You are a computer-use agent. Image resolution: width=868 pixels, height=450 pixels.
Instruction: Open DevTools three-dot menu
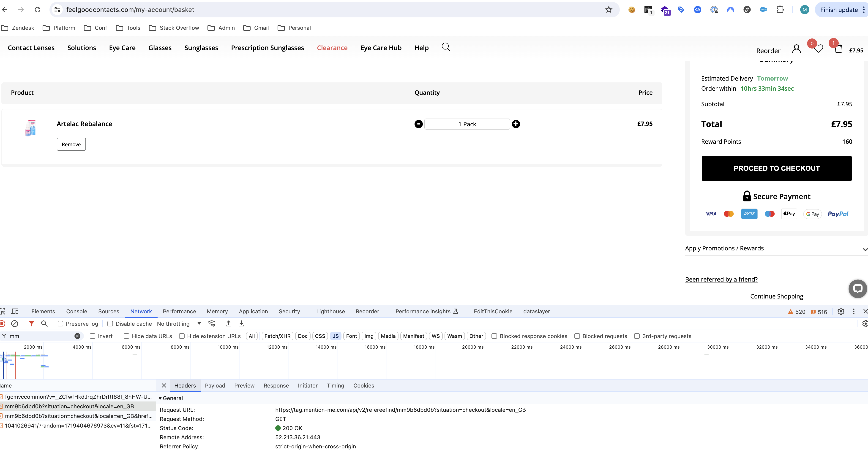pyautogui.click(x=854, y=311)
